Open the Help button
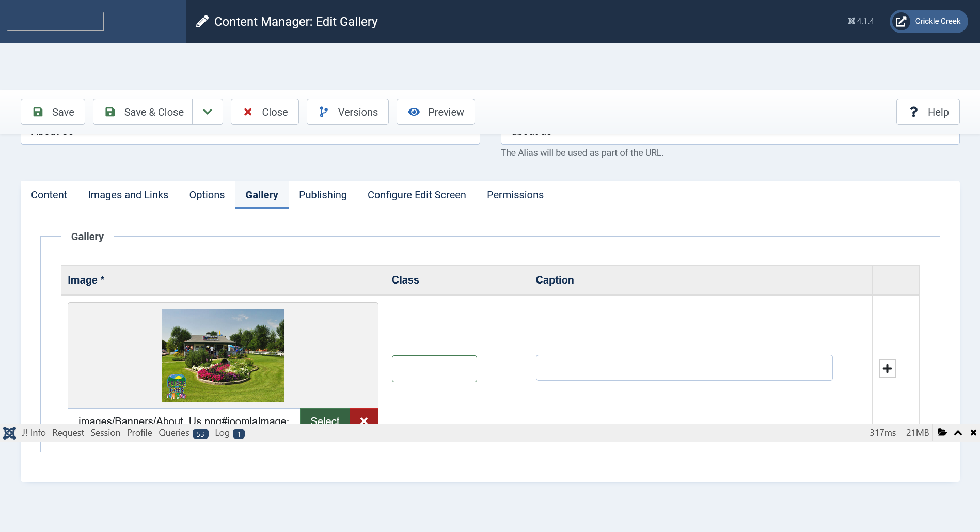The width and height of the screenshot is (980, 532). pos(928,112)
